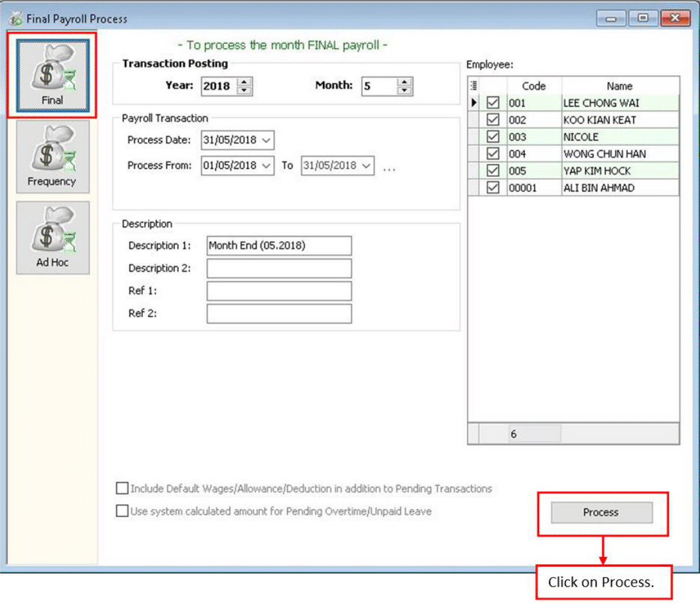
Task: Deselect employee ALI BIN AHMAD
Action: click(493, 187)
